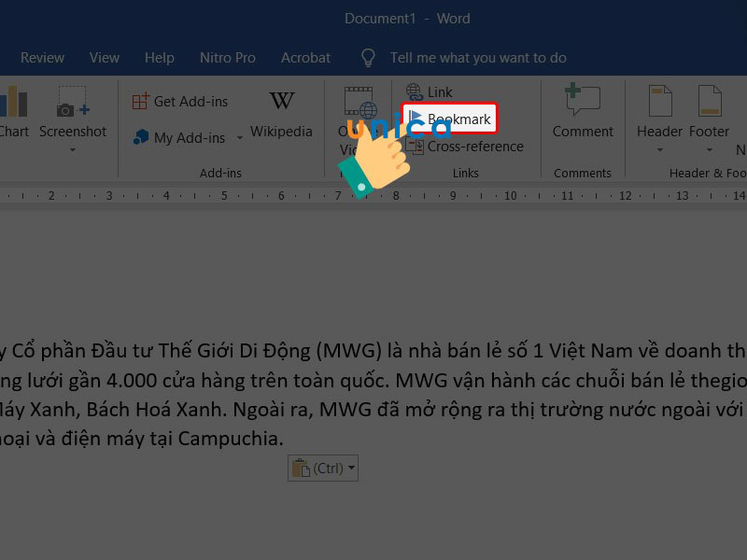Open the Acrobat tab
Image resolution: width=747 pixels, height=560 pixels.
click(305, 58)
